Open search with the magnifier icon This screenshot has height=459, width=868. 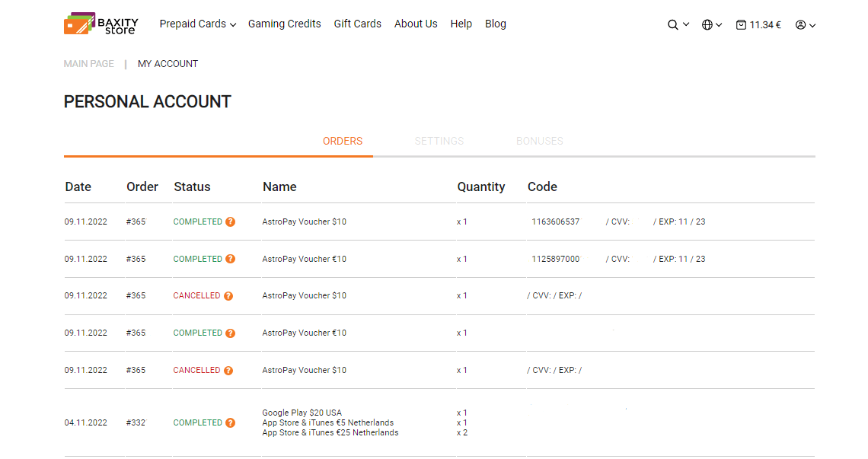672,25
